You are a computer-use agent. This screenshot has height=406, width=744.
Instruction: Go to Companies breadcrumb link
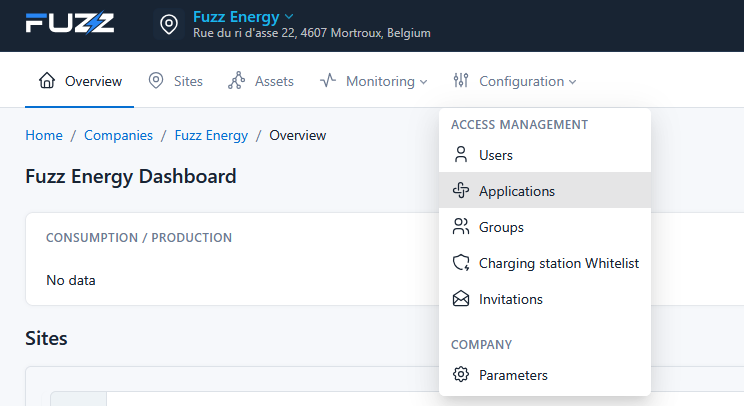(x=118, y=135)
